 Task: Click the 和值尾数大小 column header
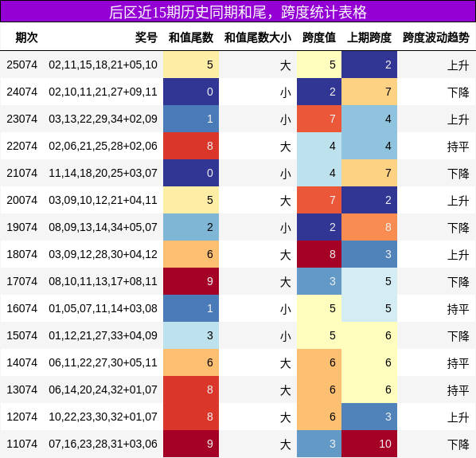[258, 37]
